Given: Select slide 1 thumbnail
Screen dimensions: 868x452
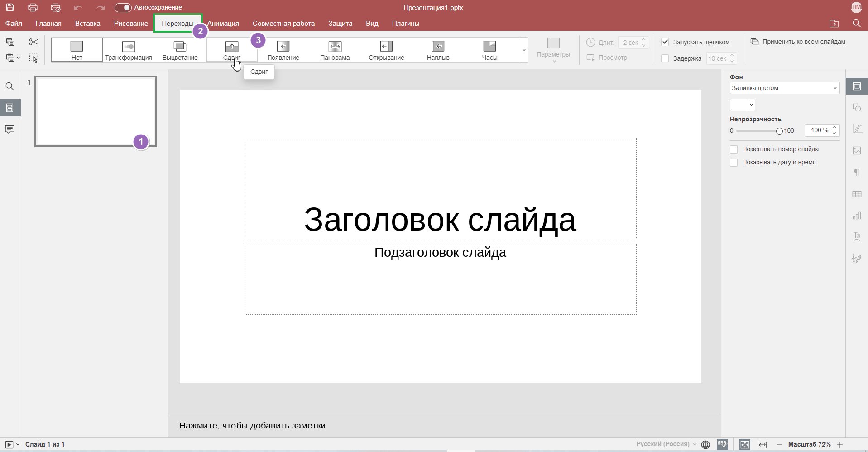Looking at the screenshot, I should 96,111.
